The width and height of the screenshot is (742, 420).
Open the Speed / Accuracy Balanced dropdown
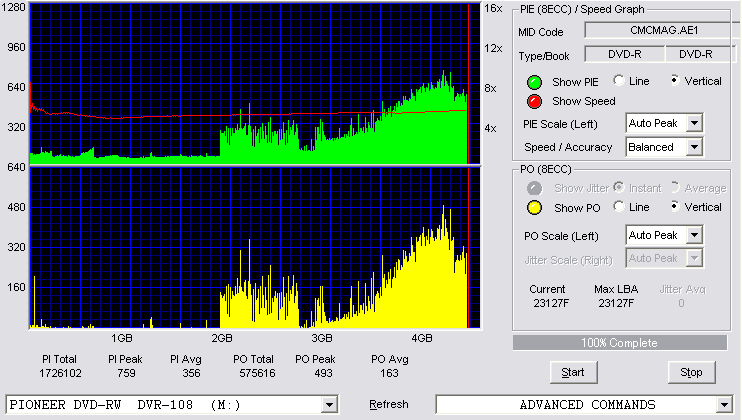coord(694,147)
